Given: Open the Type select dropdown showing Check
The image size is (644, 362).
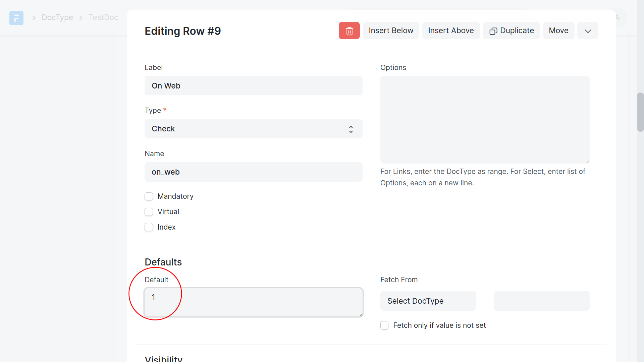Looking at the screenshot, I should [253, 129].
